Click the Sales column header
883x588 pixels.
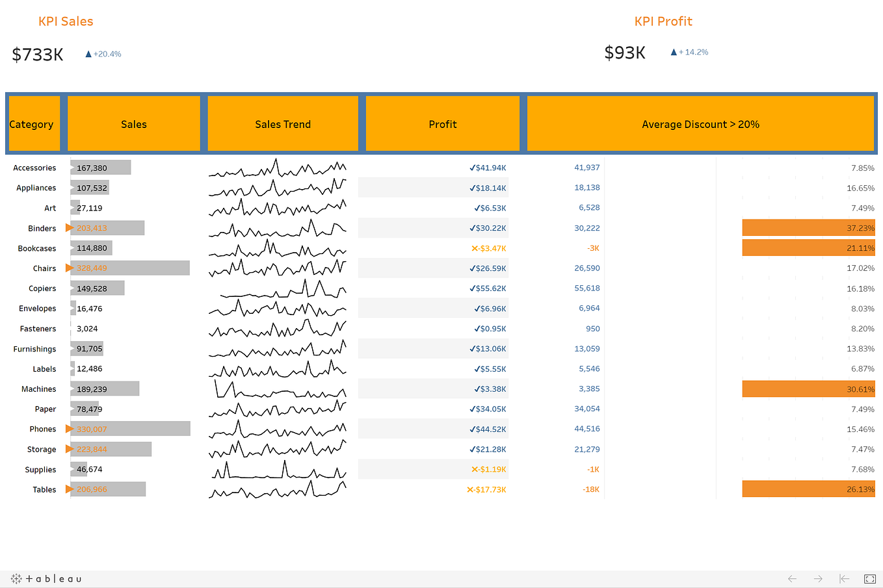[x=133, y=123]
